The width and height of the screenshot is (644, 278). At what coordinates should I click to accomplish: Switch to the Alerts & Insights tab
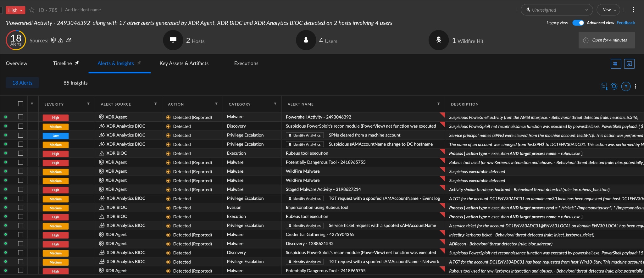(116, 63)
